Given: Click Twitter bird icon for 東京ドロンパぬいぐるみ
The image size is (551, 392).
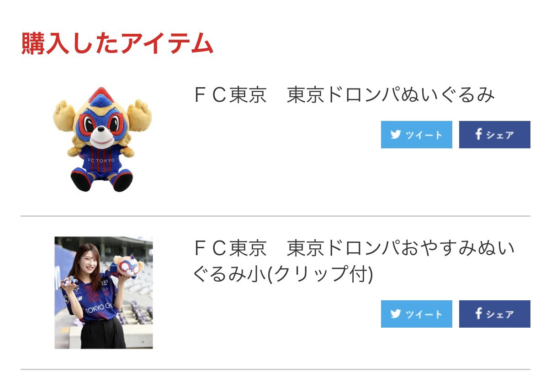Looking at the screenshot, I should tap(395, 135).
